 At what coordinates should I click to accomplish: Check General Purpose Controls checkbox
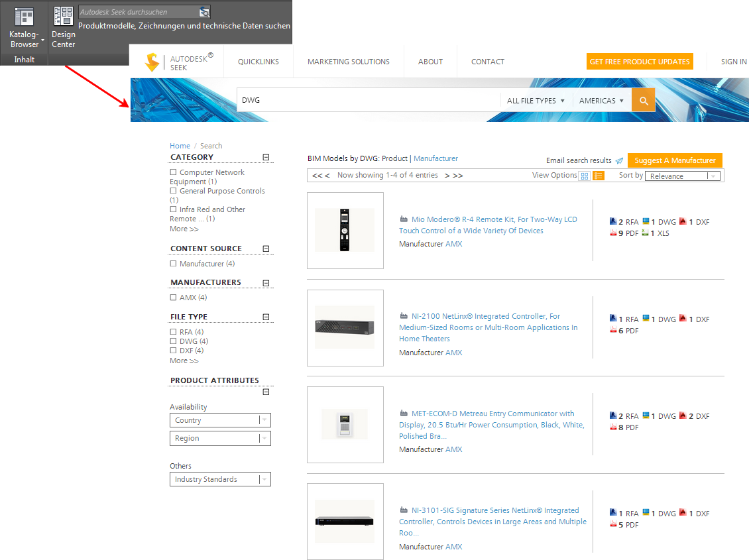(174, 191)
